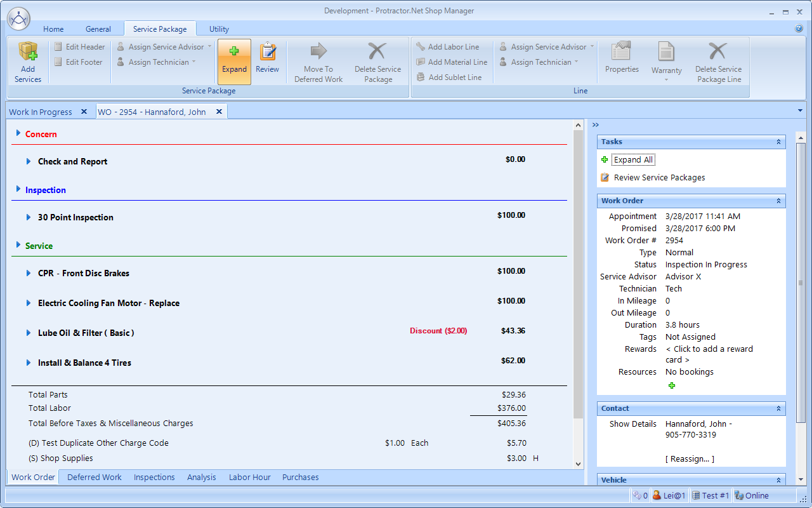Select Edit Header in the ribbon

pos(79,47)
